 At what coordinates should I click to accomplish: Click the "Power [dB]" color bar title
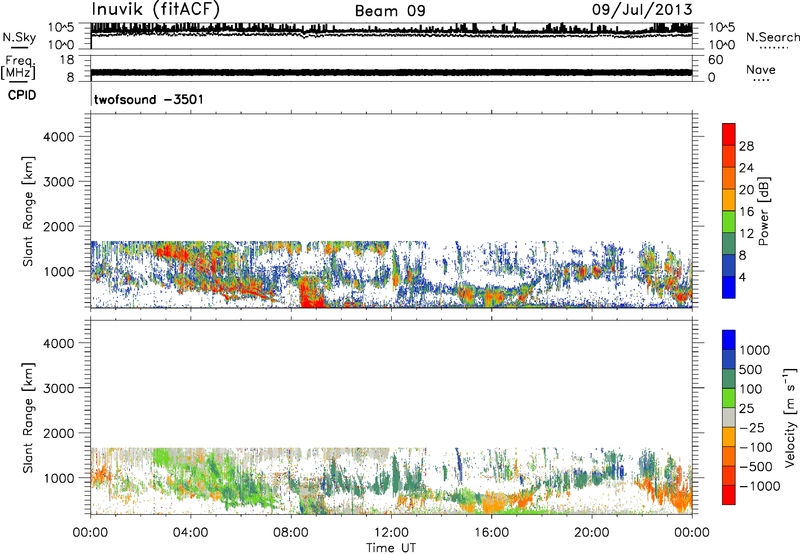pos(763,211)
